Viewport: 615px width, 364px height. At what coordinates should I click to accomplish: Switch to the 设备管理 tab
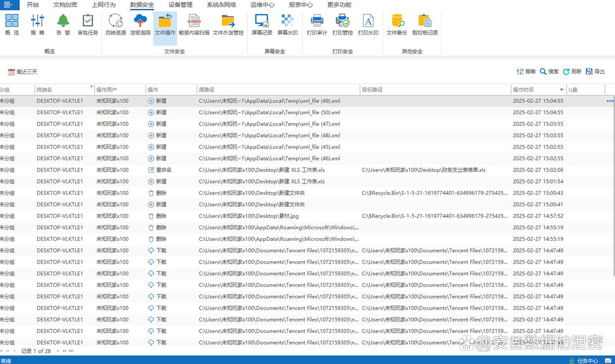click(180, 5)
